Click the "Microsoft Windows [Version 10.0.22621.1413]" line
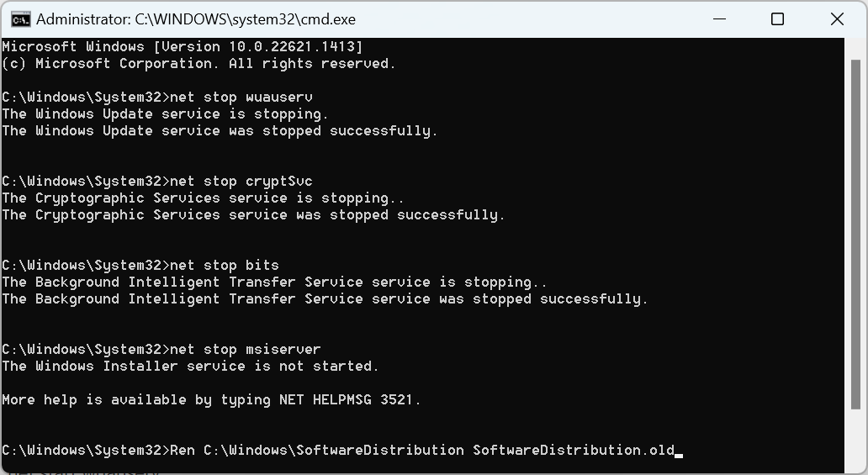 tap(183, 47)
